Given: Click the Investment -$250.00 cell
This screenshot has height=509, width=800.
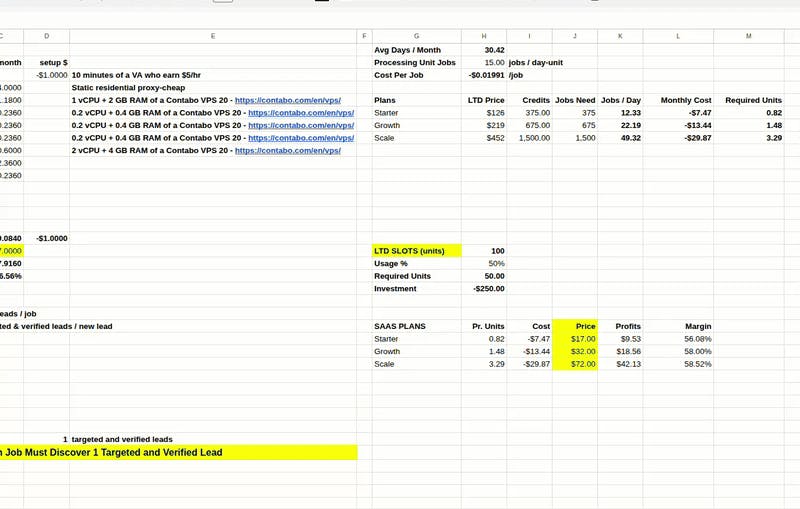Looking at the screenshot, I should [x=484, y=289].
